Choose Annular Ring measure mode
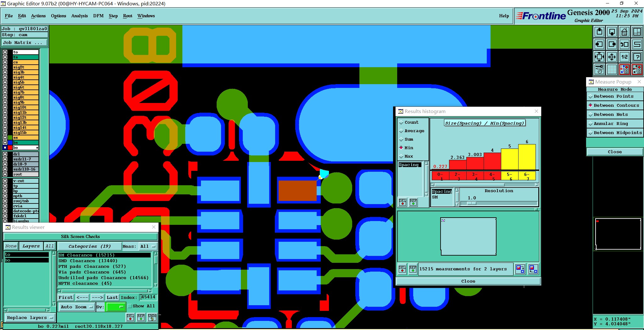The width and height of the screenshot is (644, 330). [615, 124]
